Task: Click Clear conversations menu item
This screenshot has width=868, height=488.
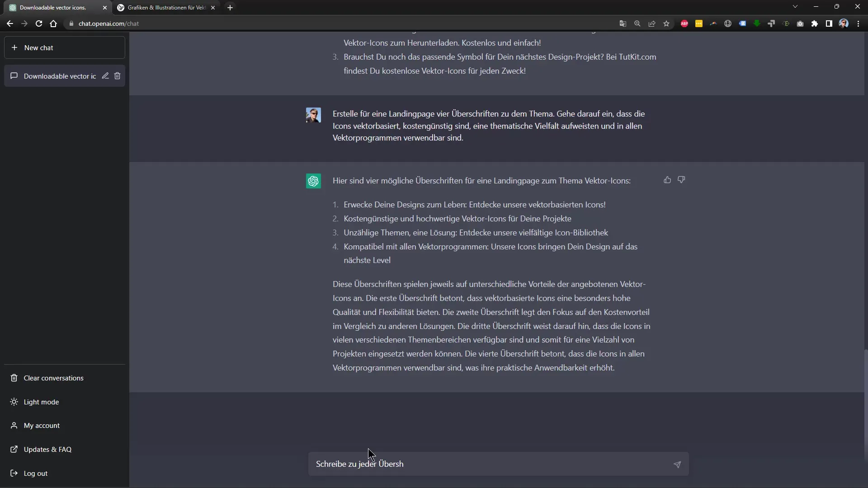Action: pos(53,378)
